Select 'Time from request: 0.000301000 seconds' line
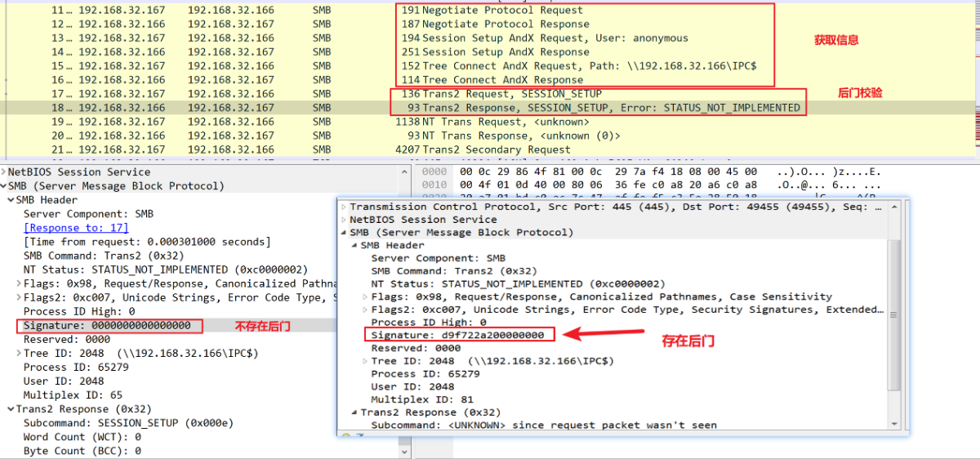This screenshot has height=459, width=980. click(147, 242)
